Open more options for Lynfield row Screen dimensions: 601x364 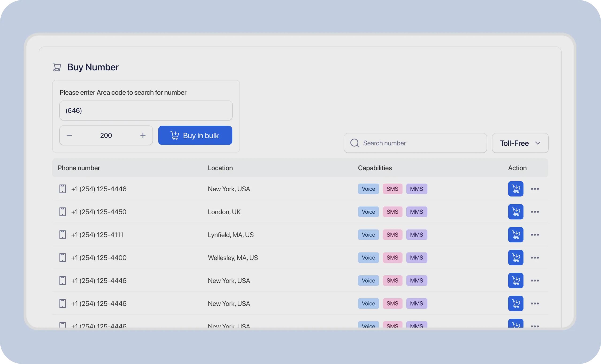click(535, 235)
